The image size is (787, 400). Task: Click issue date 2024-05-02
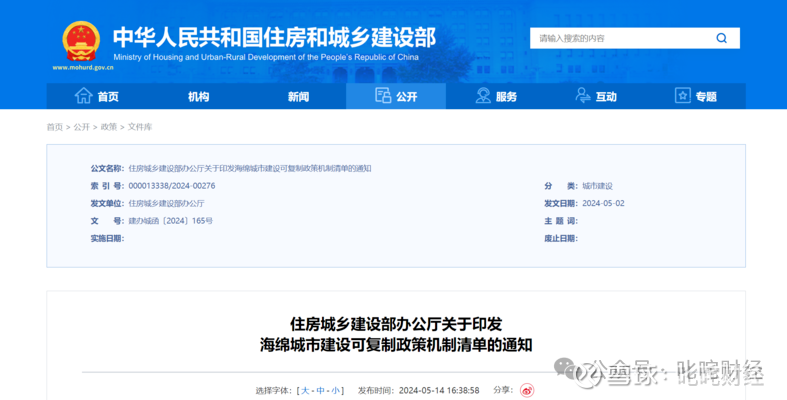coord(603,203)
